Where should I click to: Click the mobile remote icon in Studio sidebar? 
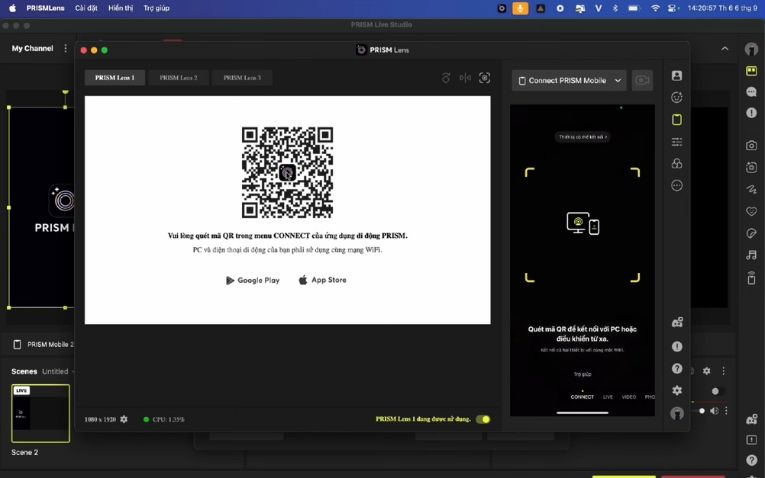tap(751, 278)
